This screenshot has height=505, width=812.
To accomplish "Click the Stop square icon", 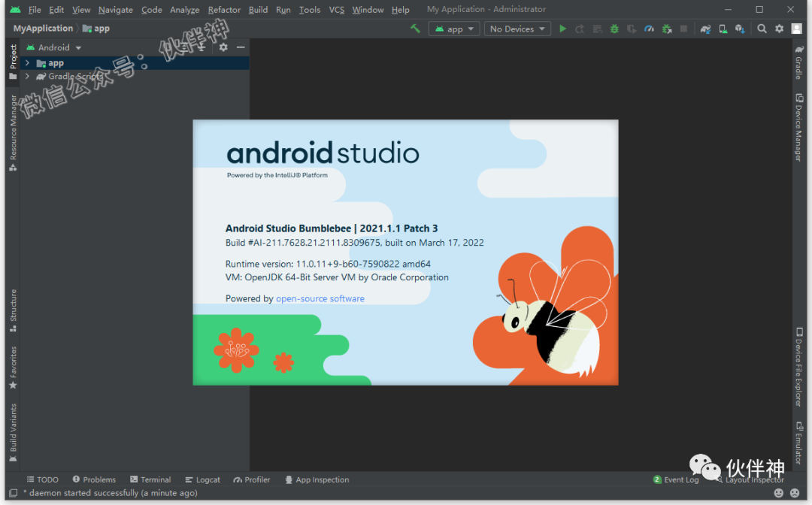I will click(x=683, y=29).
